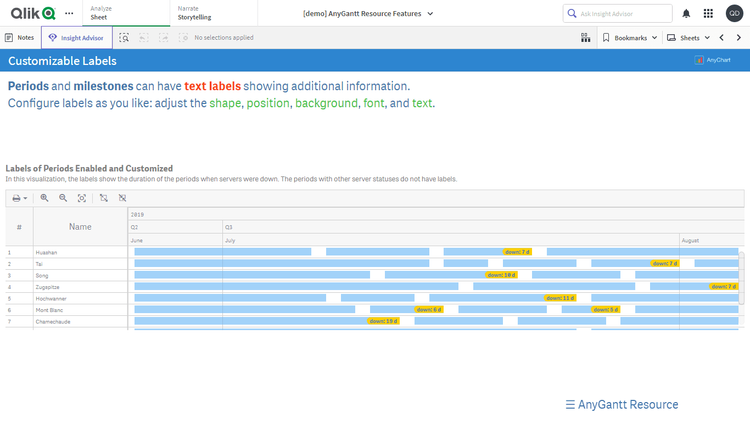
Task: Open the print options dropdown
Action: pos(19,198)
